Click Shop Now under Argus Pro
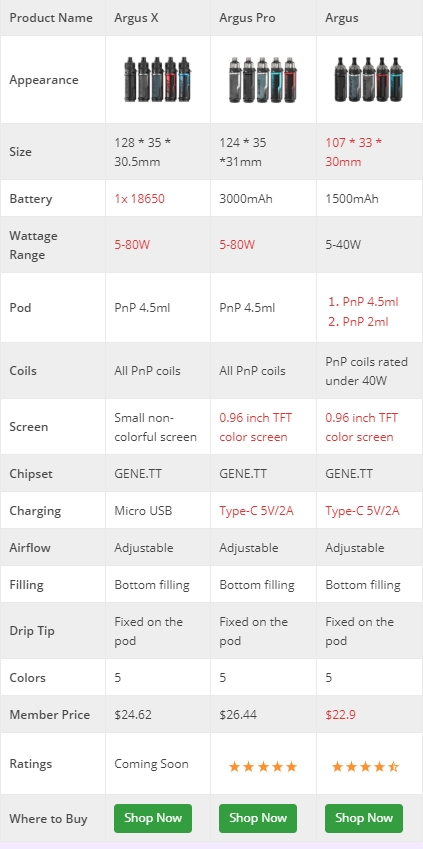The width and height of the screenshot is (423, 849). coord(258,818)
